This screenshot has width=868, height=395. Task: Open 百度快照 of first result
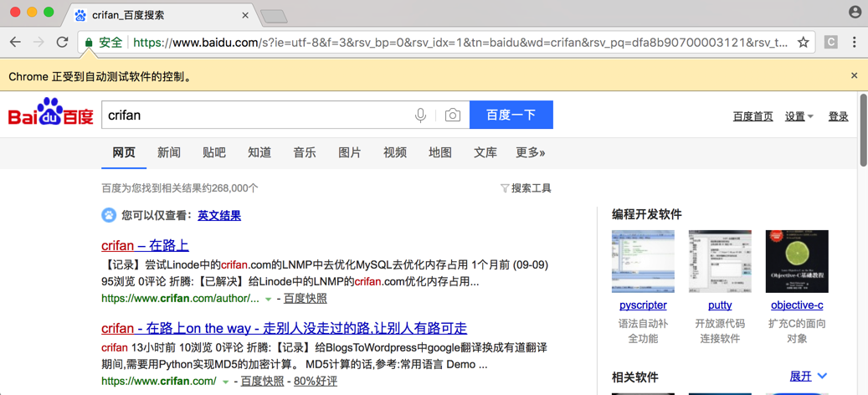305,299
